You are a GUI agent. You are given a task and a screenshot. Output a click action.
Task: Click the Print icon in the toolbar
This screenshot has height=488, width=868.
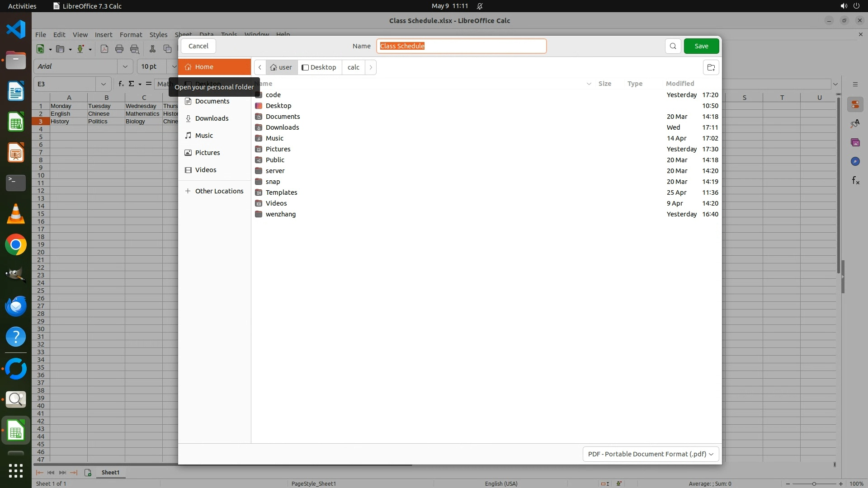pos(119,49)
